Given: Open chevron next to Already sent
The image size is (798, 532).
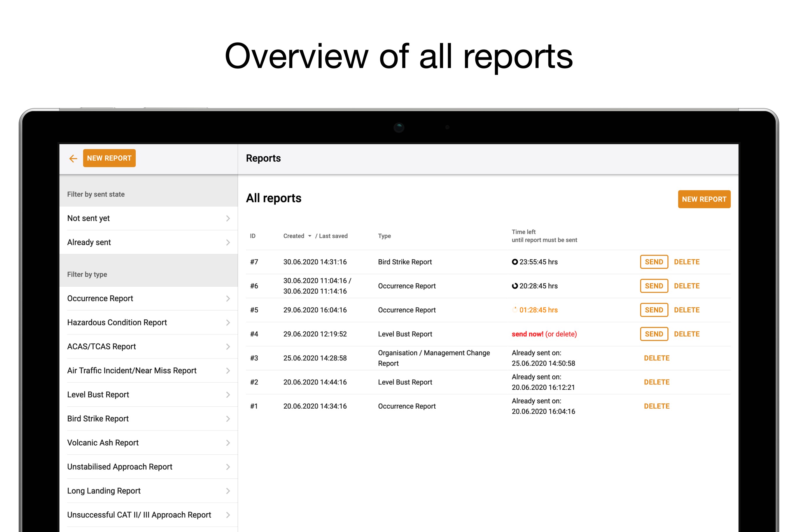Looking at the screenshot, I should [x=228, y=242].
